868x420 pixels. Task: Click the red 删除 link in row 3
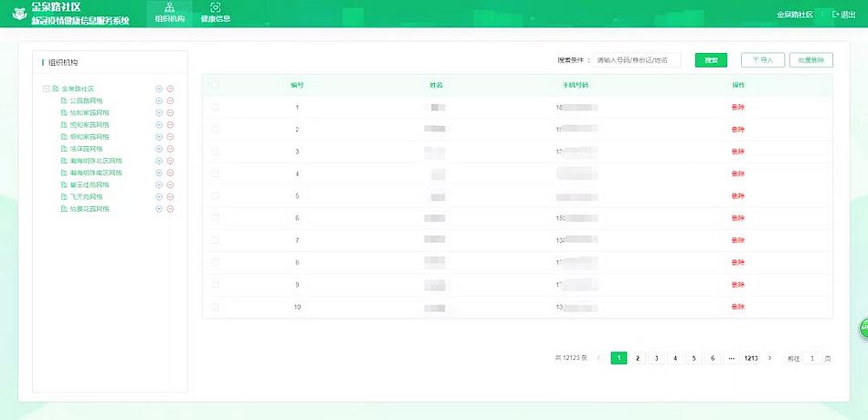[x=738, y=151]
